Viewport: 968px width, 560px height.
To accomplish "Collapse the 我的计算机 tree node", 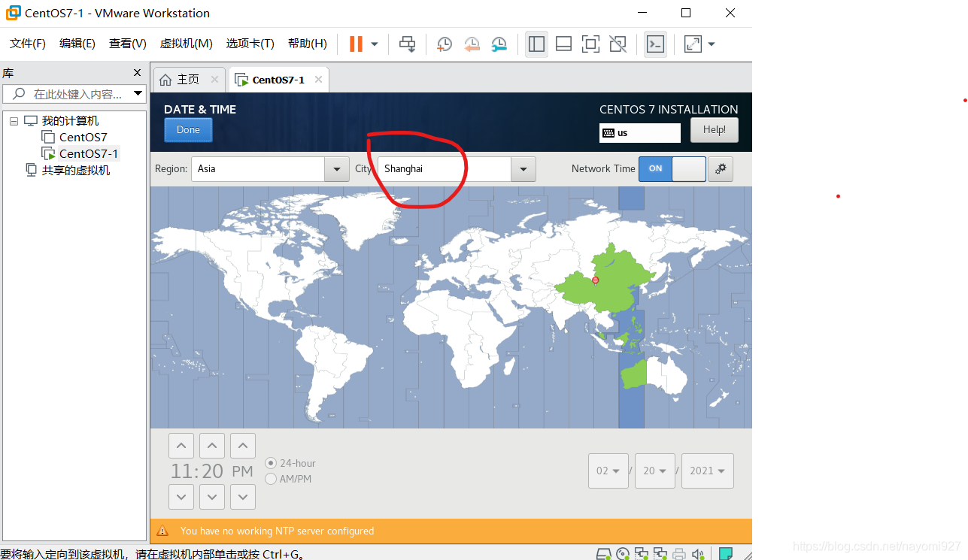I will pos(14,121).
